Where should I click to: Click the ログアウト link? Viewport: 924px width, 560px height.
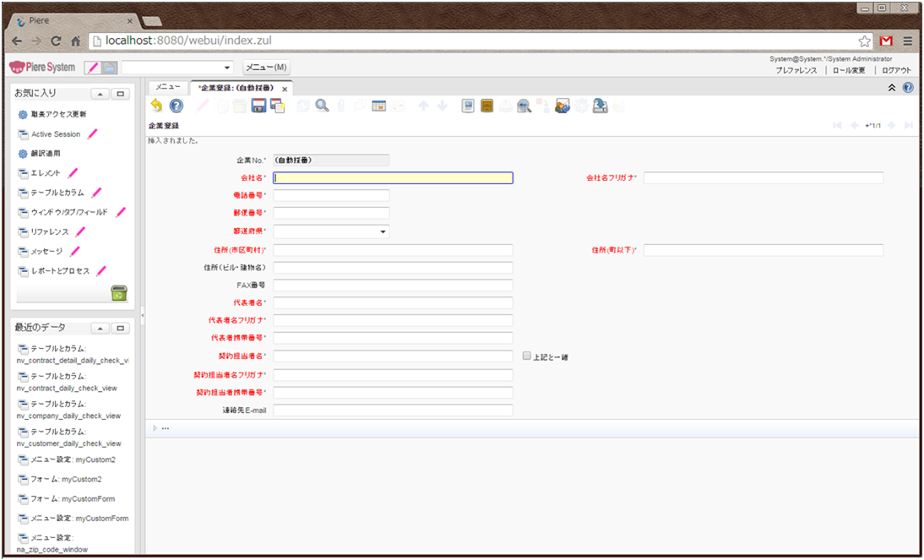(x=896, y=70)
